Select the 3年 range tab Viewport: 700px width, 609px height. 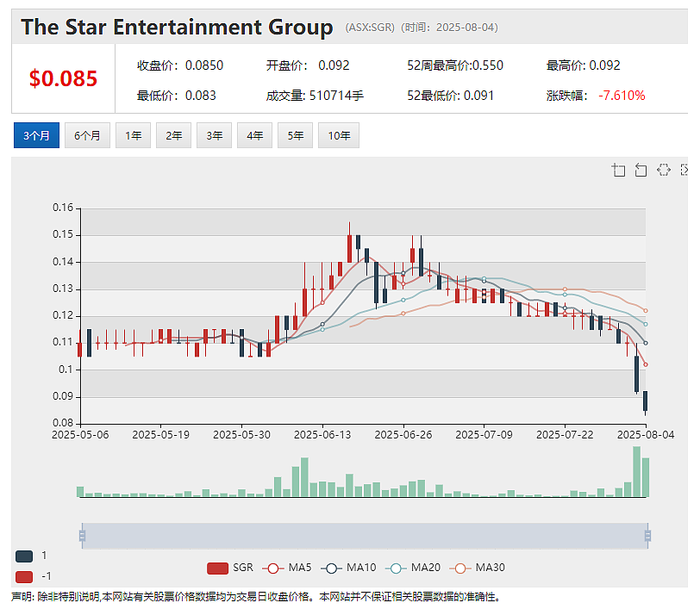pos(215,135)
